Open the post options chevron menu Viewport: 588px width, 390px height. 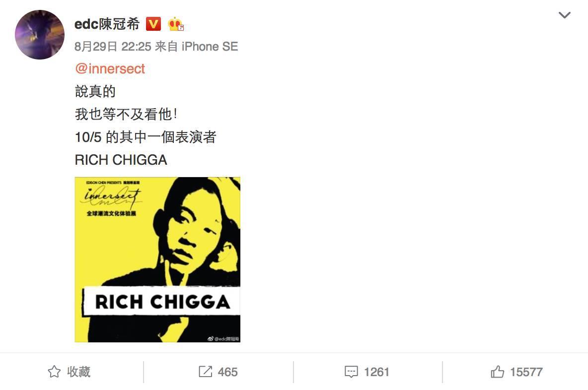[x=564, y=15]
